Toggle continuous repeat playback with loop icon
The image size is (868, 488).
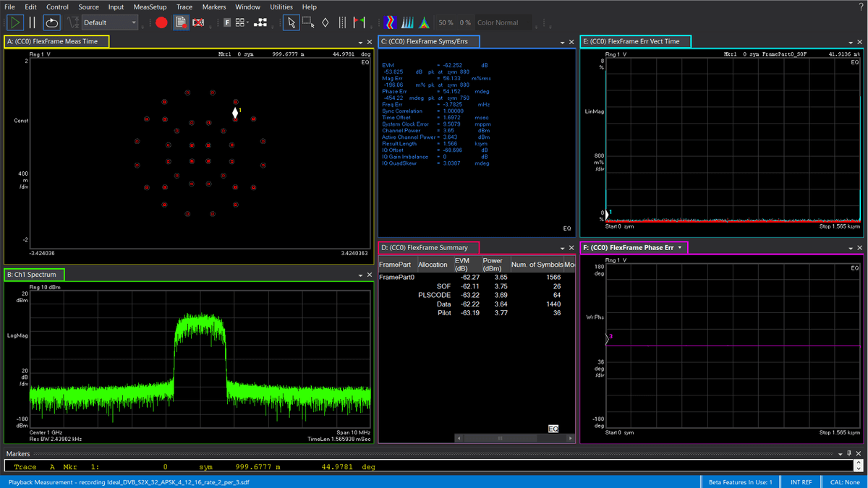(x=51, y=22)
